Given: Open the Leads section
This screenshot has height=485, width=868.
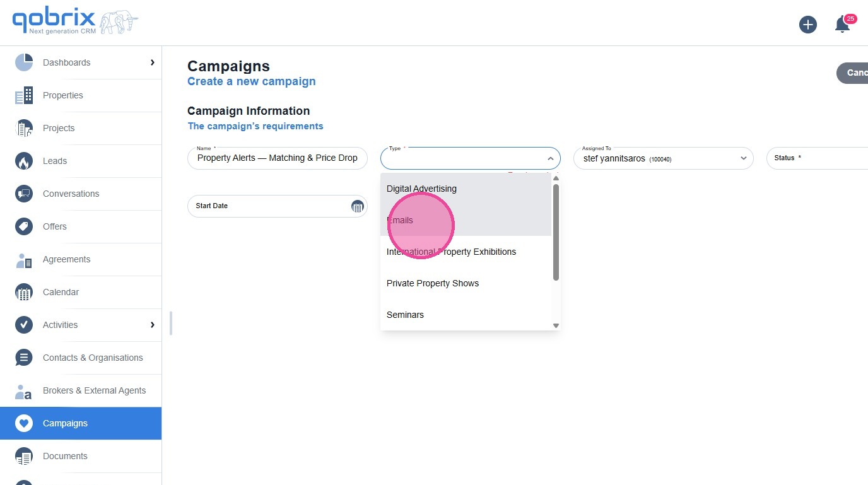Looking at the screenshot, I should tap(81, 161).
